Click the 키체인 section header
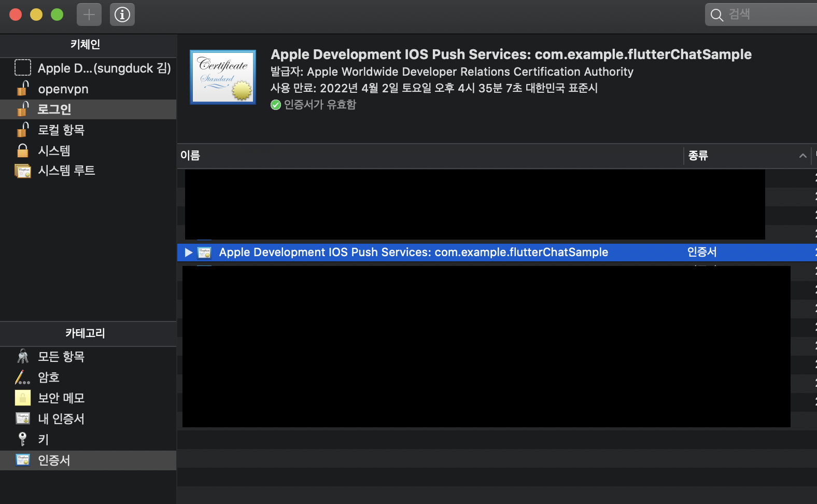This screenshot has height=504, width=817. tap(85, 45)
